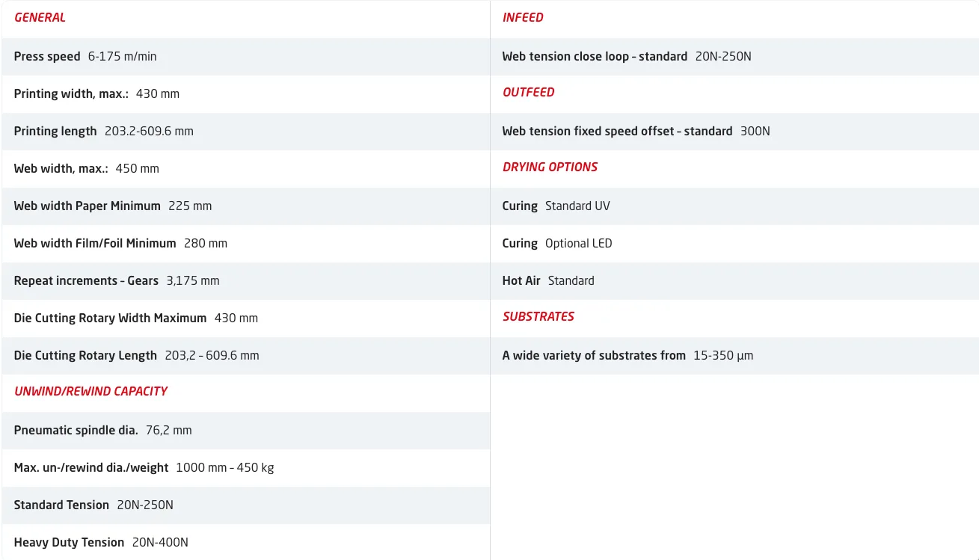The height and width of the screenshot is (560, 979).
Task: Select Pneumatic spindle dia. row
Action: tap(102, 430)
